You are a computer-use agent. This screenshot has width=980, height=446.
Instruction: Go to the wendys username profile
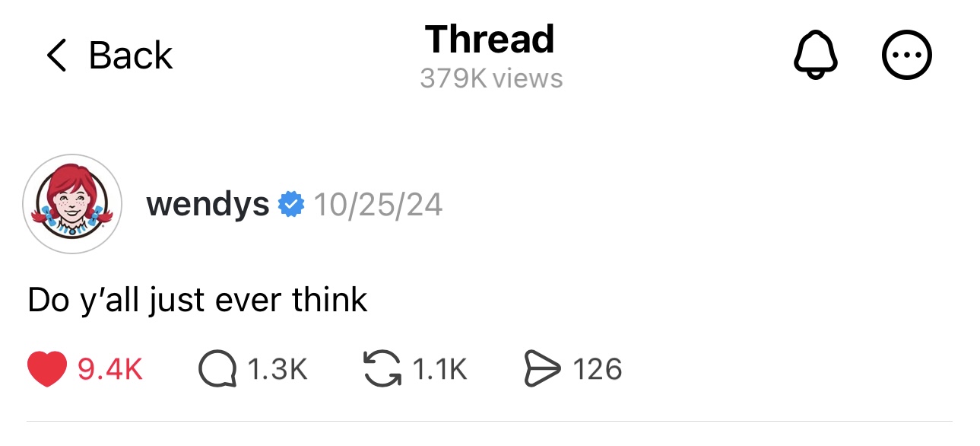208,204
